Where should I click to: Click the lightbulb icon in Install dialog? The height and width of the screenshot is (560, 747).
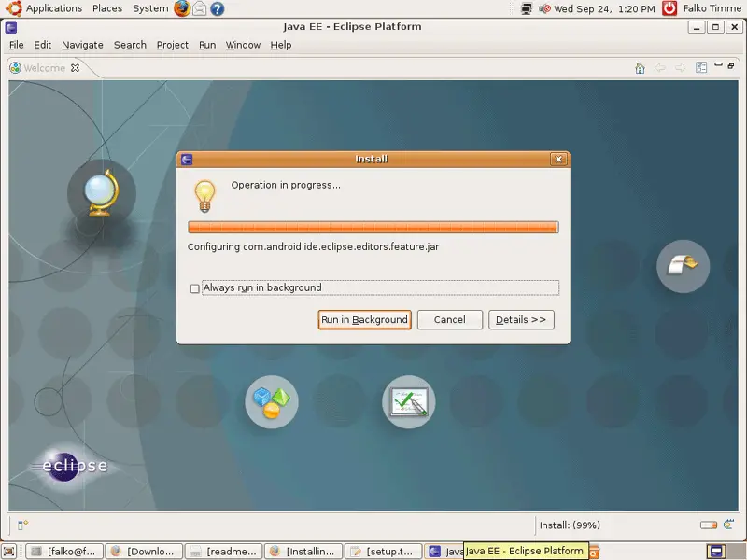(204, 196)
